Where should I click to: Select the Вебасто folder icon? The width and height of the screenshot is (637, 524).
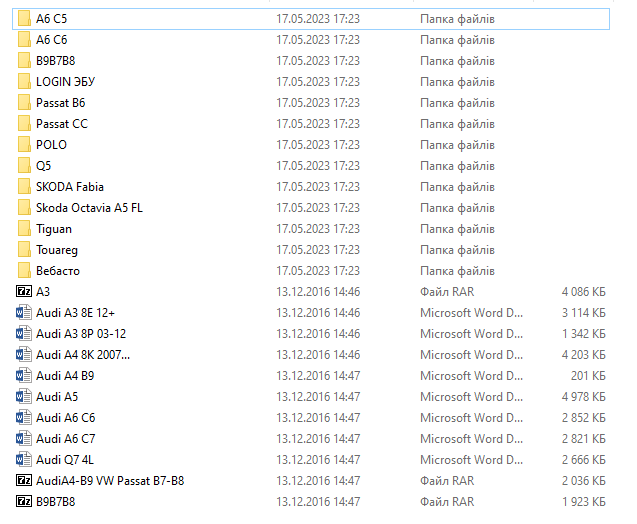[x=24, y=271]
